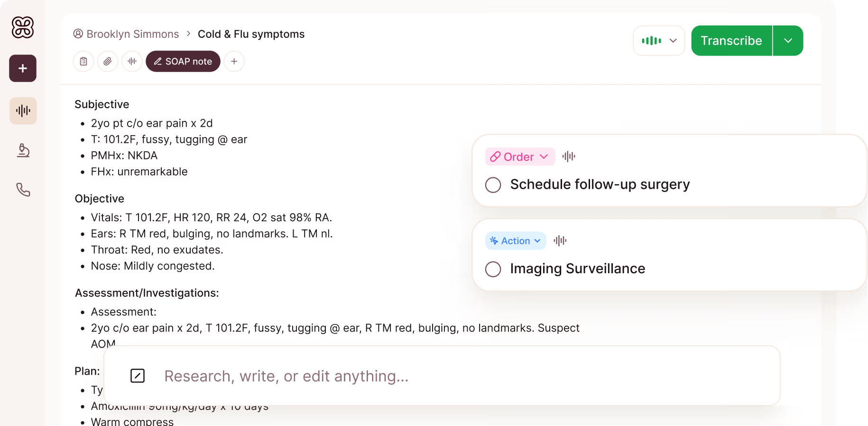Open the microscope lab icon in sidebar
The image size is (868, 426).
(x=22, y=151)
